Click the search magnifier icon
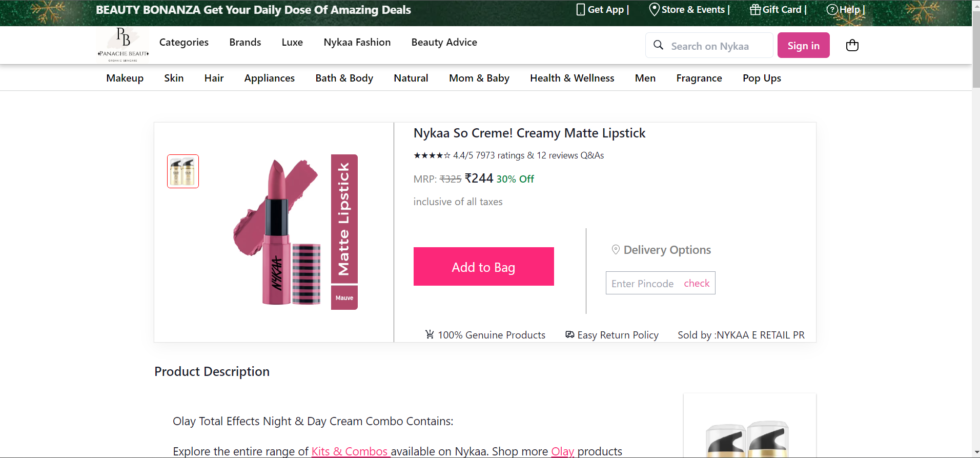The image size is (980, 458). pos(659,45)
